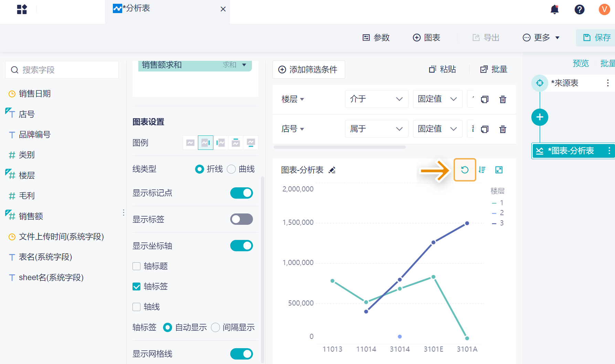Open the user avatar V menu
This screenshot has height=364, width=615.
tap(604, 9)
